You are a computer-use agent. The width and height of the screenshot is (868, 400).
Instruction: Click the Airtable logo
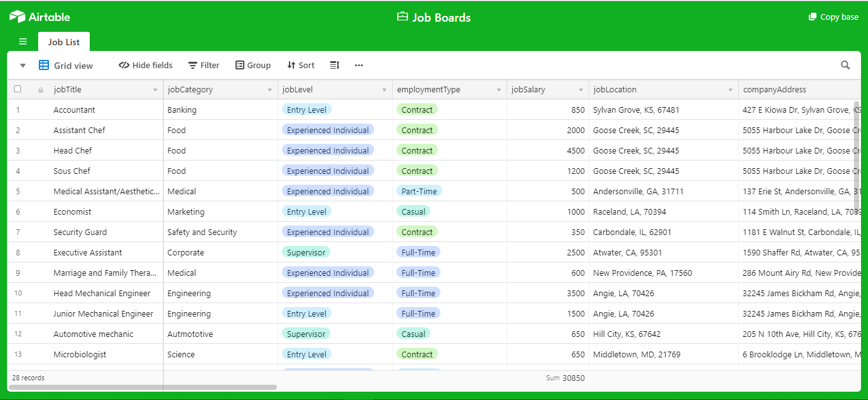[39, 17]
